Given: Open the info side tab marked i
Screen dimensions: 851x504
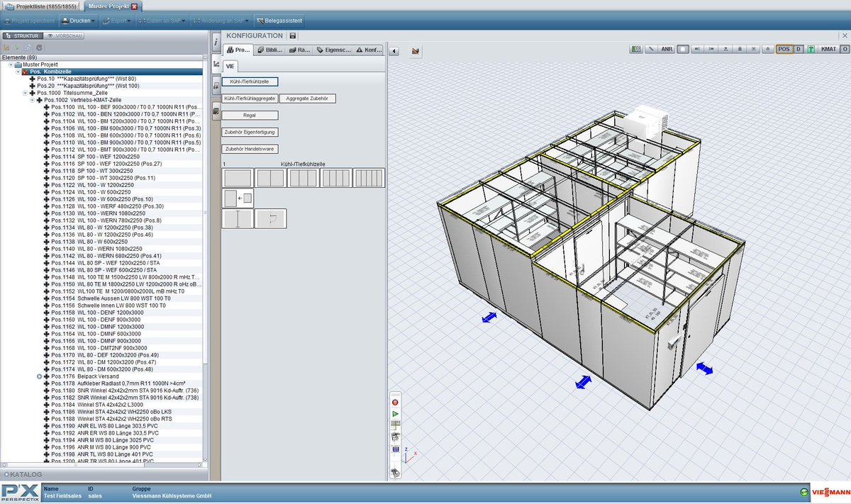Looking at the screenshot, I should pyautogui.click(x=216, y=43).
